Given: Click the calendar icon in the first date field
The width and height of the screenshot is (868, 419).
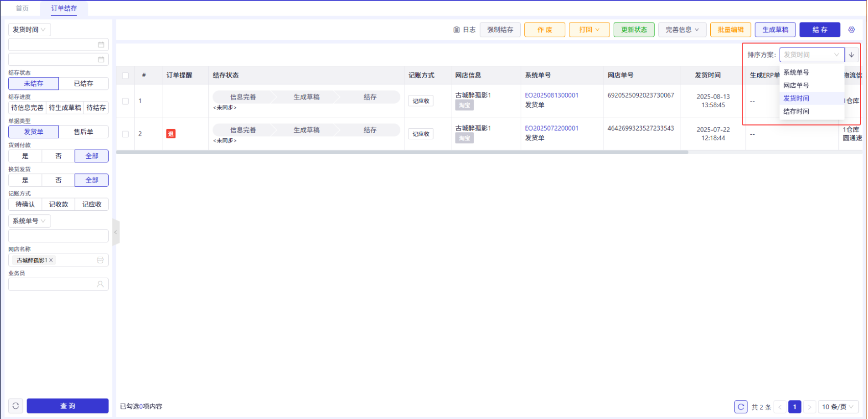Looking at the screenshot, I should point(101,44).
